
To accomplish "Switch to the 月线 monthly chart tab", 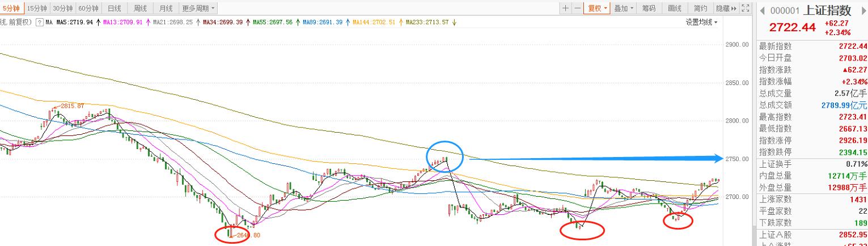I will click(166, 8).
